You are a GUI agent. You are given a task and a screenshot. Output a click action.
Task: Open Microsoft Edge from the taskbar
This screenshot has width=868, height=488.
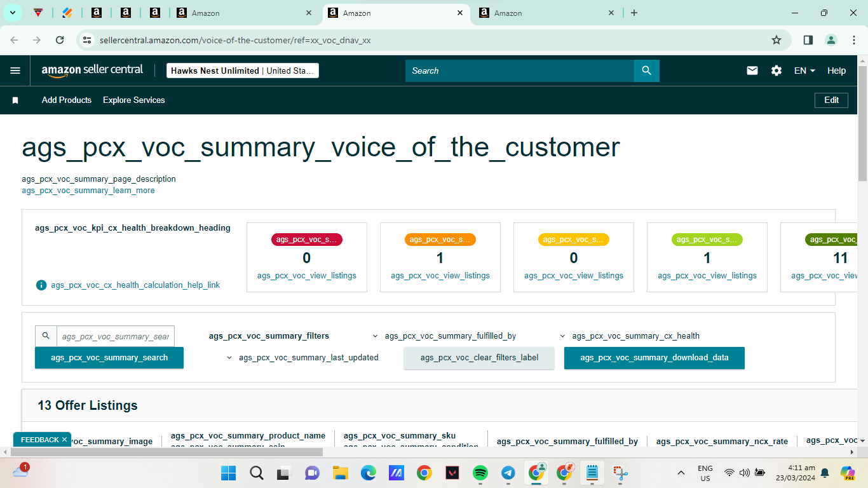[x=369, y=473]
